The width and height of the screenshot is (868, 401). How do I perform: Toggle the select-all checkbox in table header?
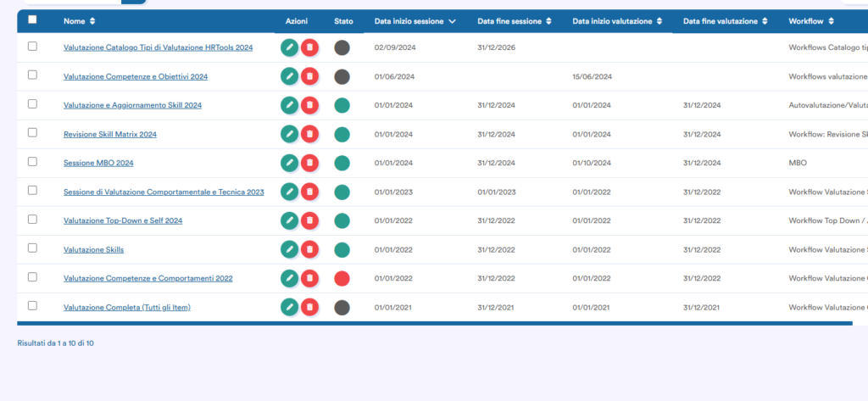[x=32, y=19]
